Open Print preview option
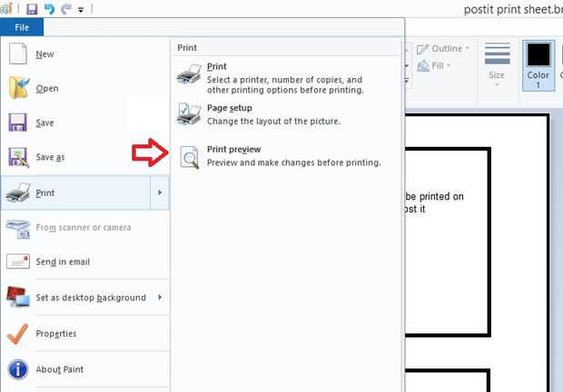 [x=286, y=156]
